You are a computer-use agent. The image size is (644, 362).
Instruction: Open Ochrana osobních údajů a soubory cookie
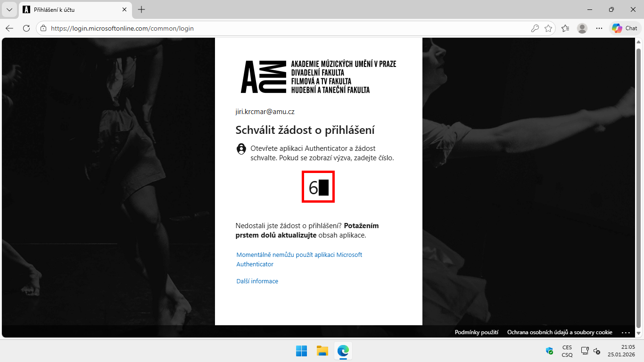[x=560, y=332]
